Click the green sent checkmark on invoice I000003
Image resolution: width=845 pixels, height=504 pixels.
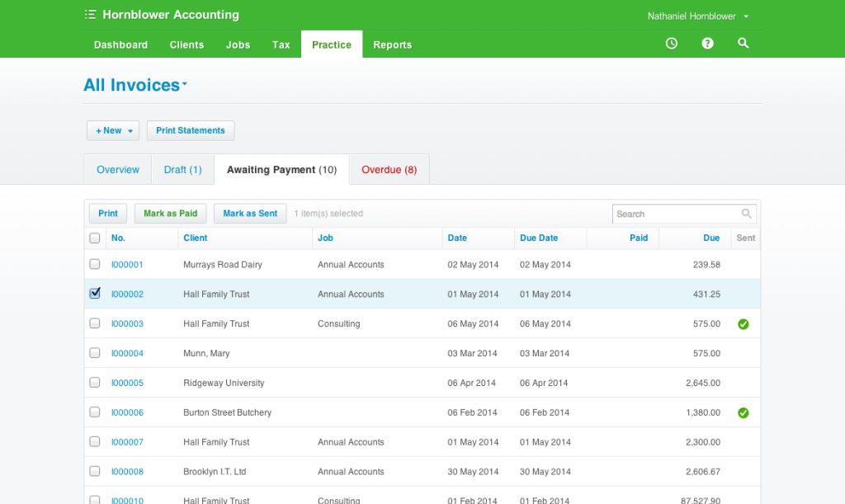(x=743, y=323)
